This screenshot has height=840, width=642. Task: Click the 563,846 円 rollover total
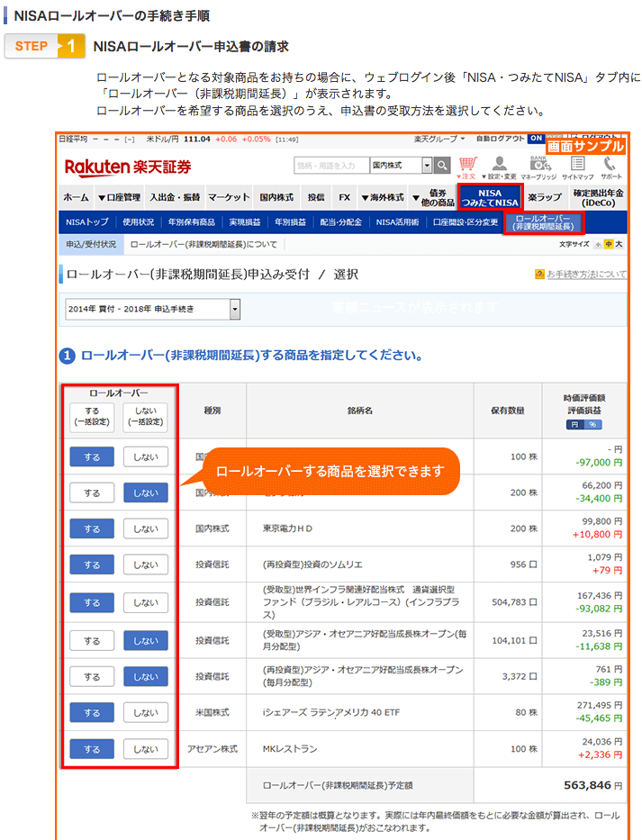(x=592, y=785)
